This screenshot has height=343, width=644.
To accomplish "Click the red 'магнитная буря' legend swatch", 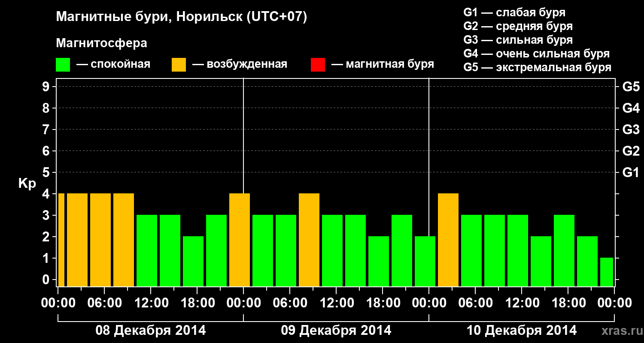I will [318, 65].
